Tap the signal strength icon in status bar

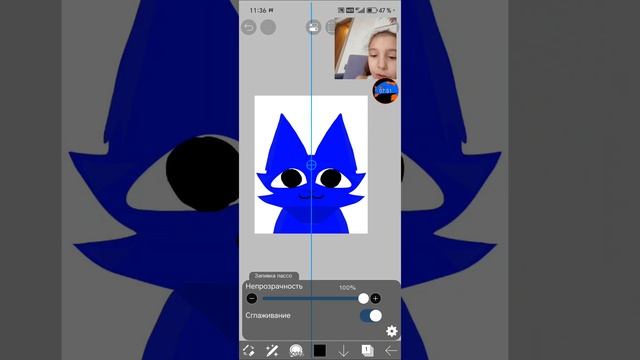pyautogui.click(x=360, y=10)
